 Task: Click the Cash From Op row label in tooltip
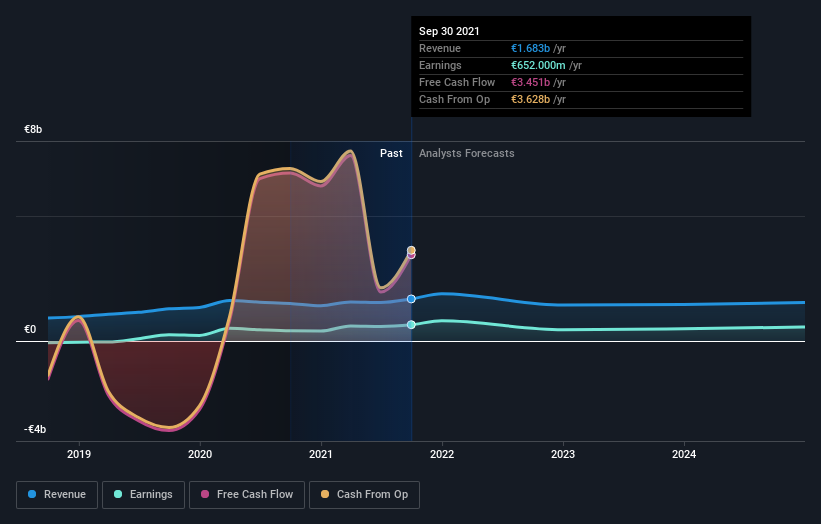pos(454,99)
